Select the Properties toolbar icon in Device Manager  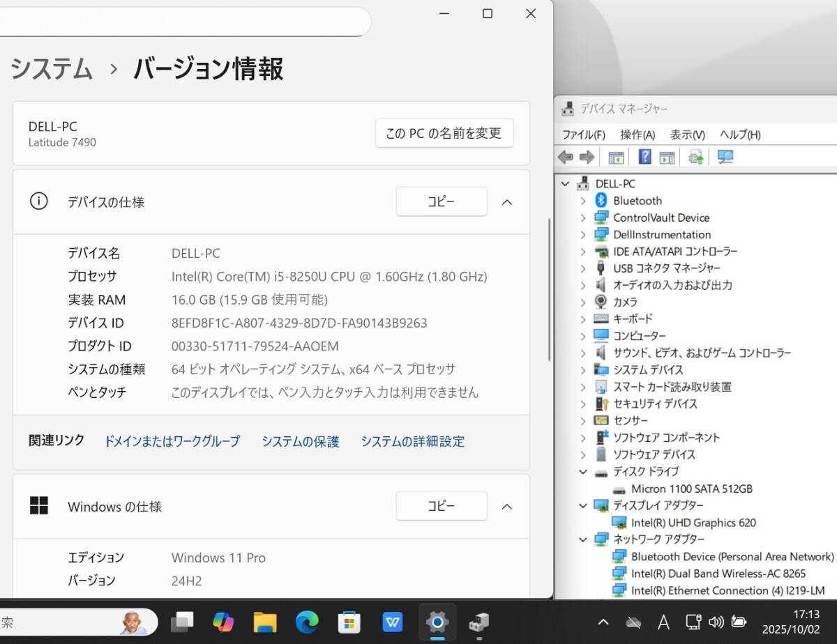tap(668, 156)
